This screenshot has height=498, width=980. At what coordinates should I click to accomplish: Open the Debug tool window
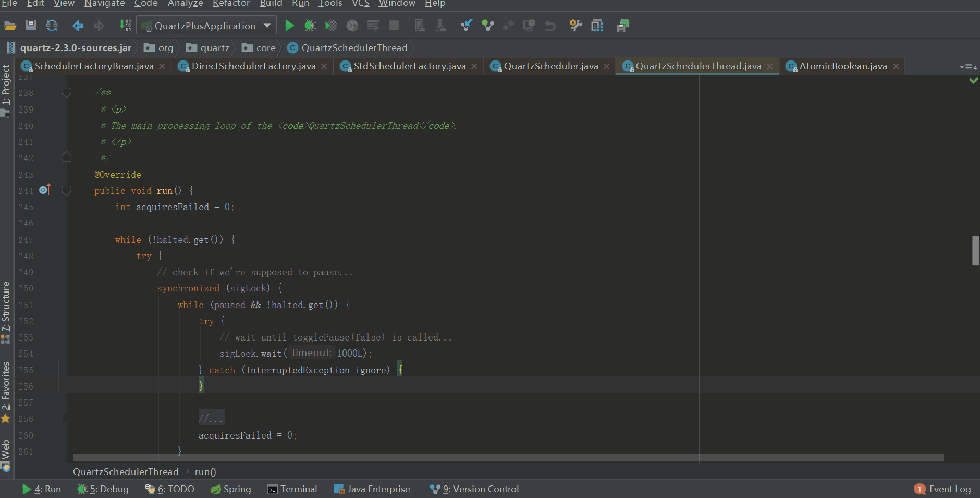[103, 489]
